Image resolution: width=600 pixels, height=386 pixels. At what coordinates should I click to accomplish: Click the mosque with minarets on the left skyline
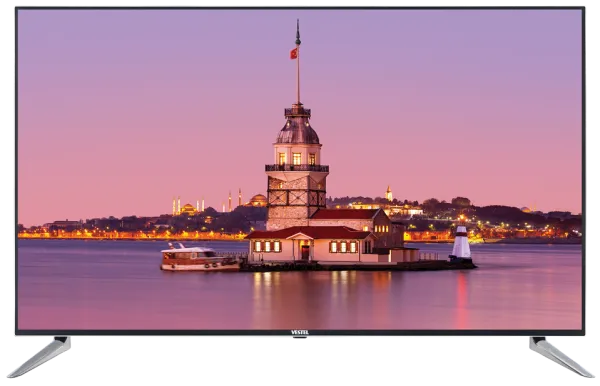(188, 207)
